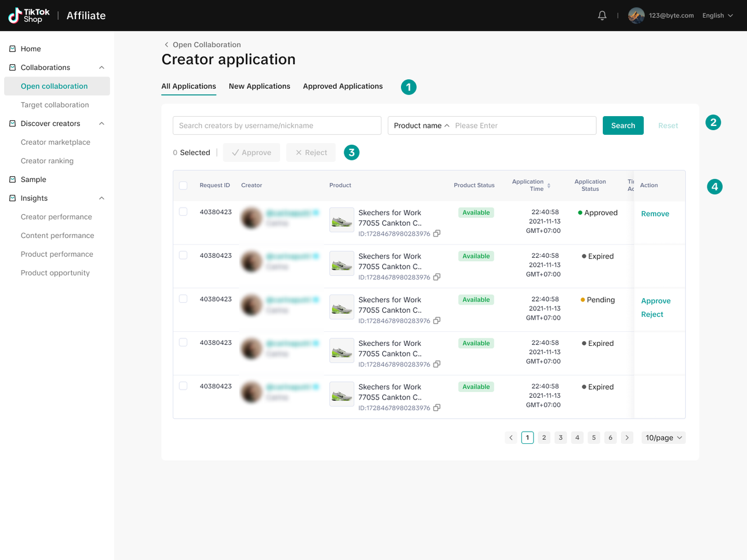Image resolution: width=747 pixels, height=560 pixels.
Task: Open the notifications bell icon
Action: pos(602,16)
